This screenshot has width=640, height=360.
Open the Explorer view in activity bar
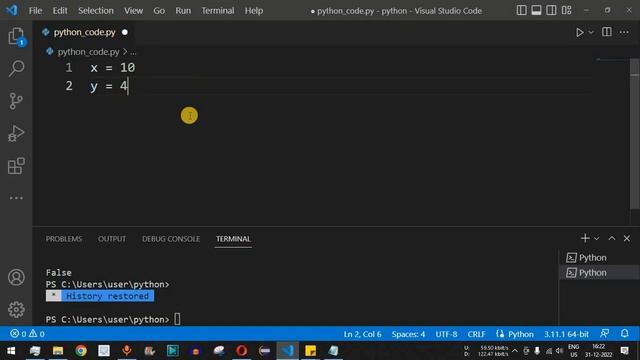pos(16,36)
